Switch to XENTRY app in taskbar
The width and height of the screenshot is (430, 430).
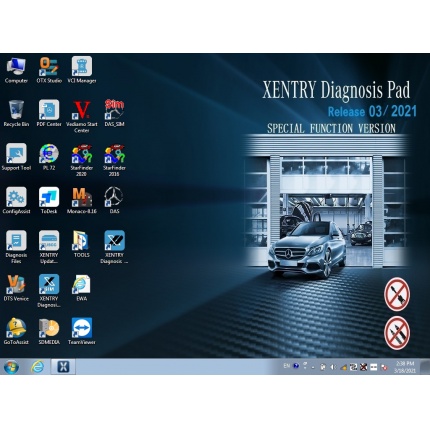63,367
